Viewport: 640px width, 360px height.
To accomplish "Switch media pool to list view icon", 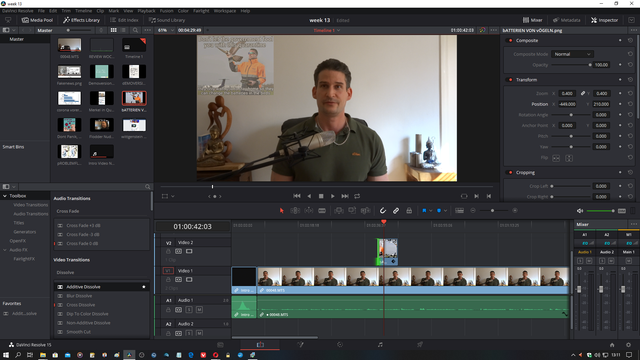I will click(124, 30).
